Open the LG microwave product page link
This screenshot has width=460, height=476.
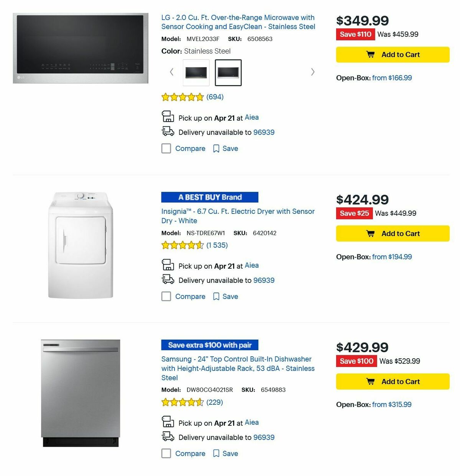238,22
